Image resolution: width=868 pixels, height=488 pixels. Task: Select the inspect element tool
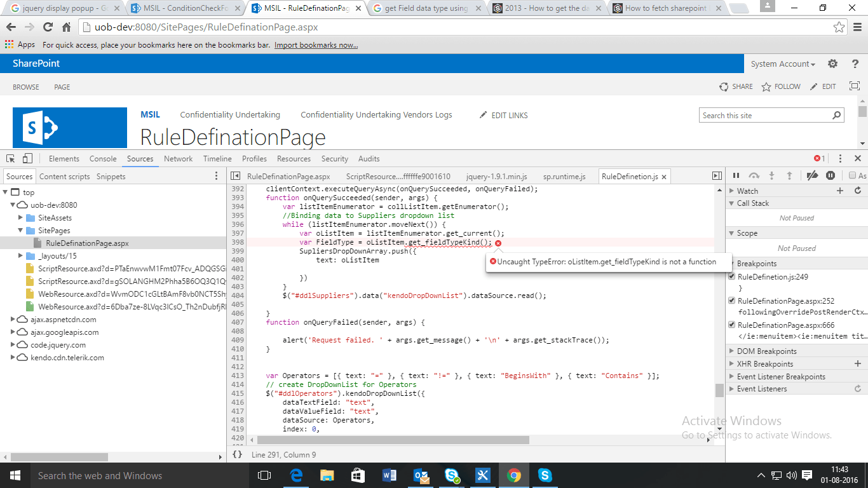click(x=10, y=159)
